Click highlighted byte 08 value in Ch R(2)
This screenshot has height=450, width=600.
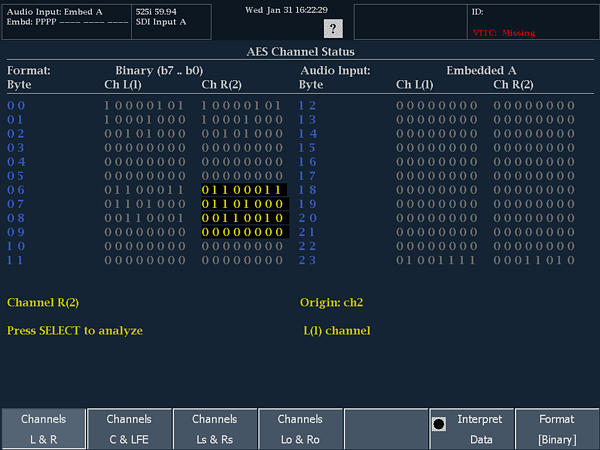pos(243,218)
